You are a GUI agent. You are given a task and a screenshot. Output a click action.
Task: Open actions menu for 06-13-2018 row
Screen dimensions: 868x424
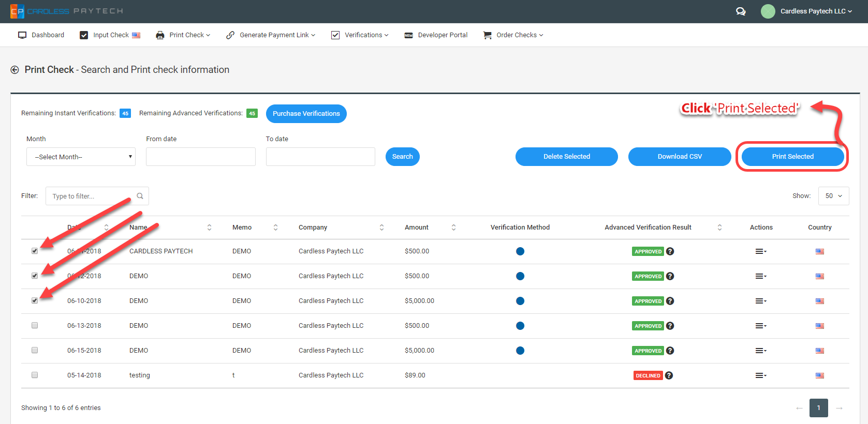click(x=761, y=326)
